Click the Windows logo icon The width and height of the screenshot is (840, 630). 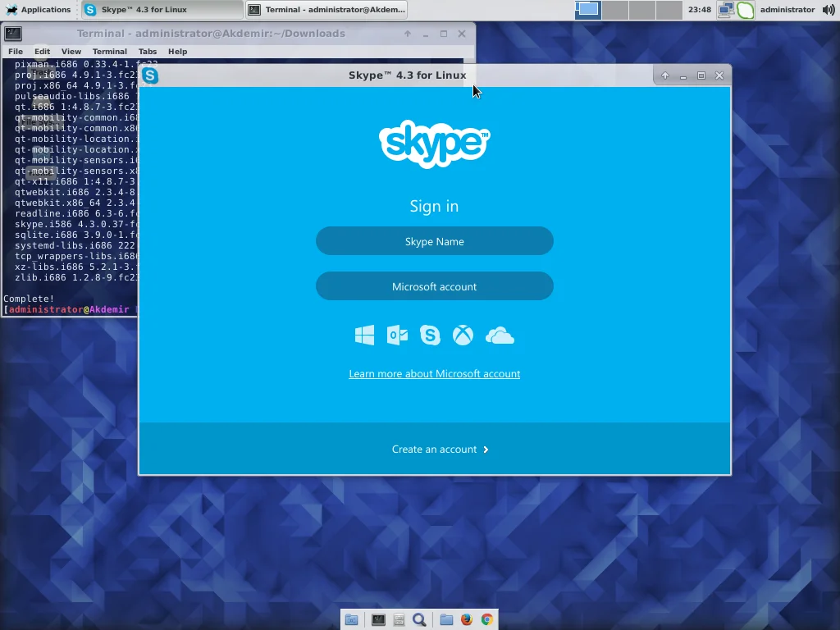click(x=364, y=336)
